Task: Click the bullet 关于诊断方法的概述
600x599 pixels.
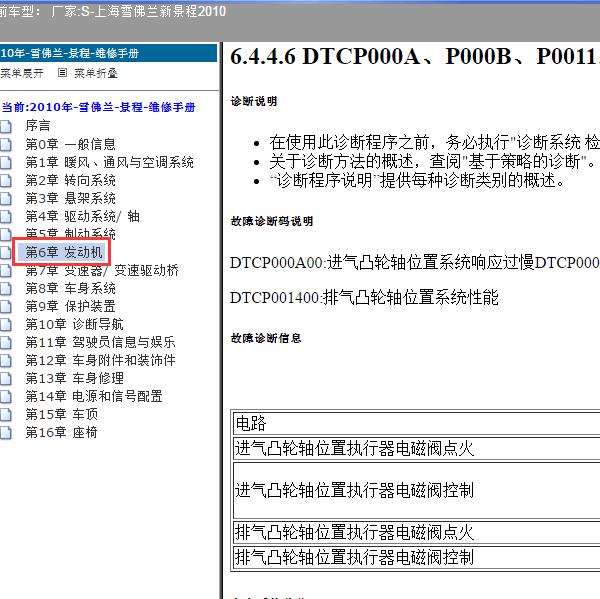Action: pyautogui.click(x=432, y=161)
